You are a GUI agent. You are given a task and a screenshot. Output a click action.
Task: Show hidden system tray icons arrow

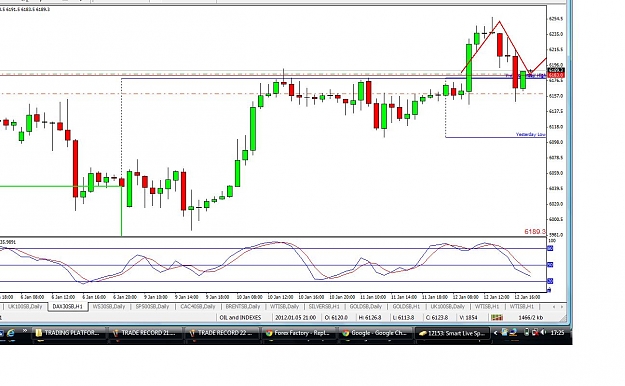tap(495, 333)
